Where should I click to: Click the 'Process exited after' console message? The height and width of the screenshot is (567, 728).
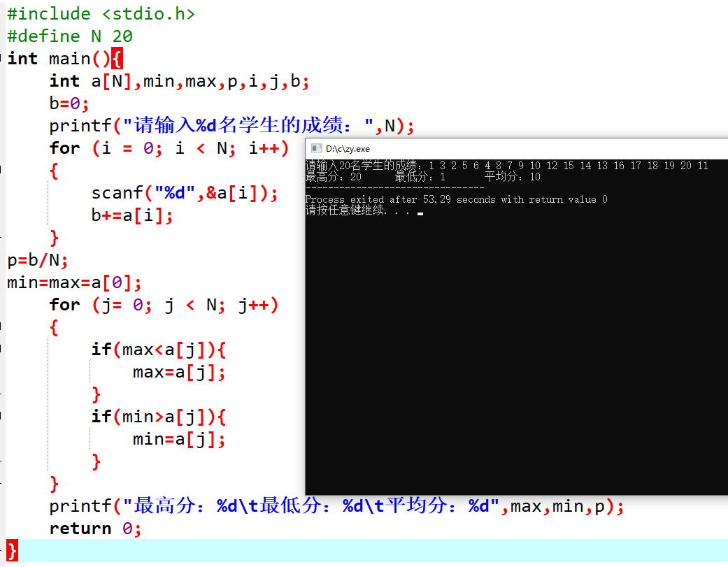(456, 199)
